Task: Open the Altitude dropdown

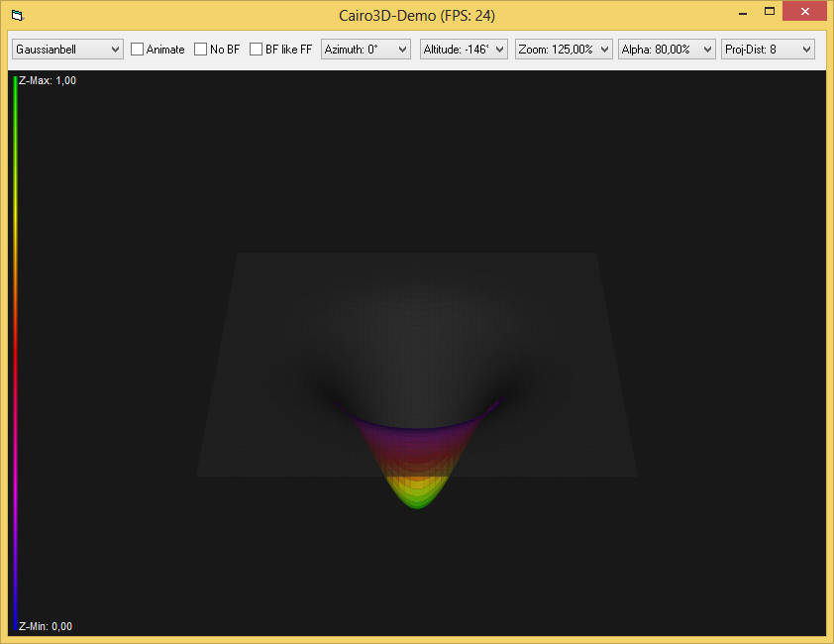Action: point(463,49)
